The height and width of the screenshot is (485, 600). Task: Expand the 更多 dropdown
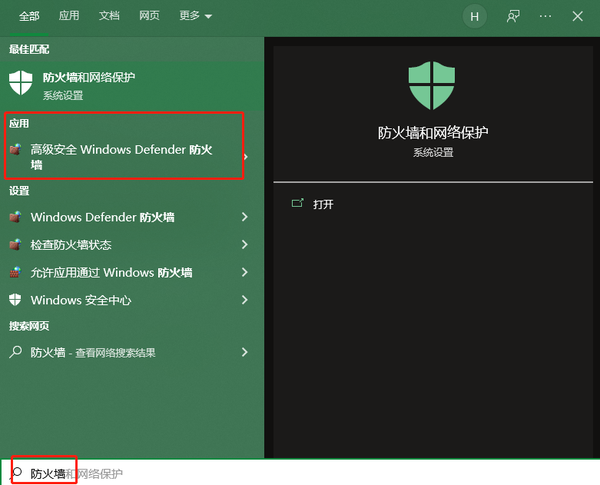coord(195,16)
